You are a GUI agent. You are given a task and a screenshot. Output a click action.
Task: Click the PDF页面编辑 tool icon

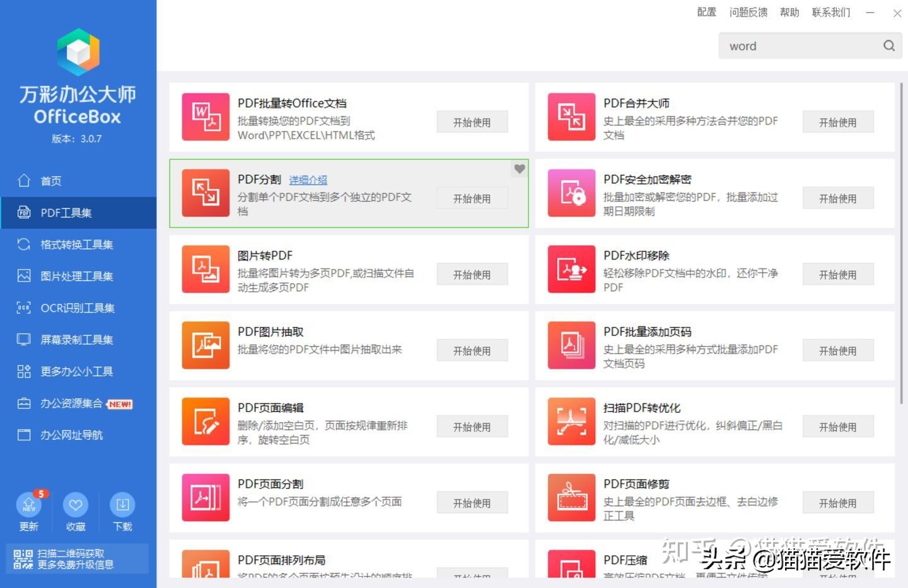pos(205,421)
